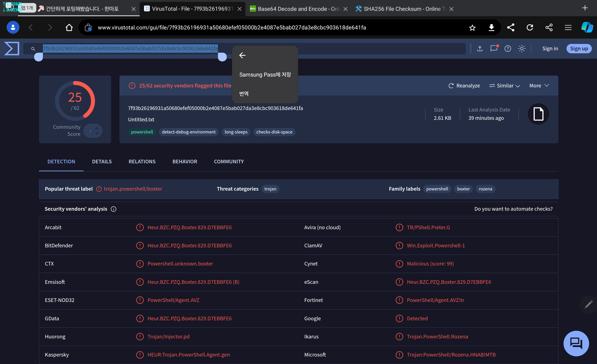This screenshot has height=364, width=597.
Task: Close the SHA256 File Checksum tab
Action: click(x=451, y=9)
